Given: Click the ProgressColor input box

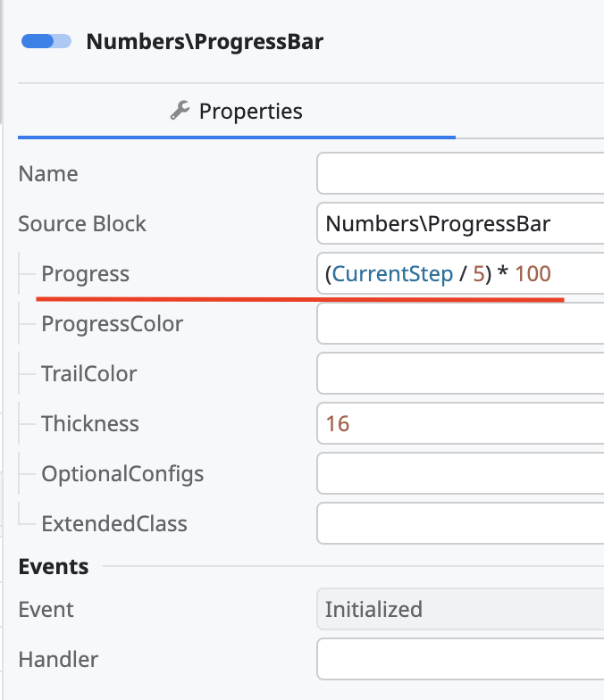Looking at the screenshot, I should 460,323.
